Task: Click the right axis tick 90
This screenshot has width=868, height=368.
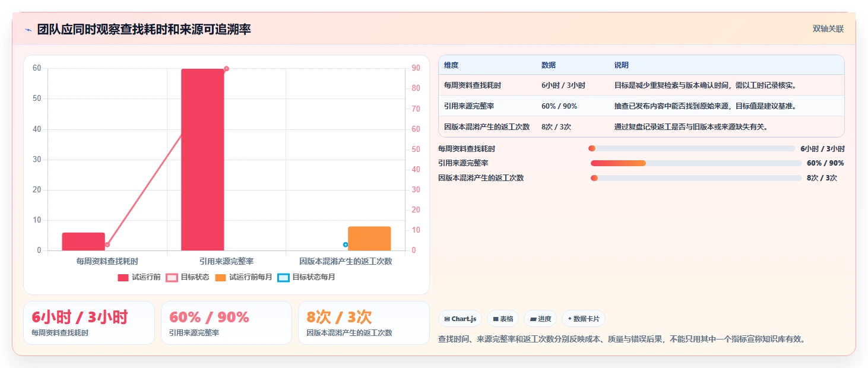Action: 416,68
